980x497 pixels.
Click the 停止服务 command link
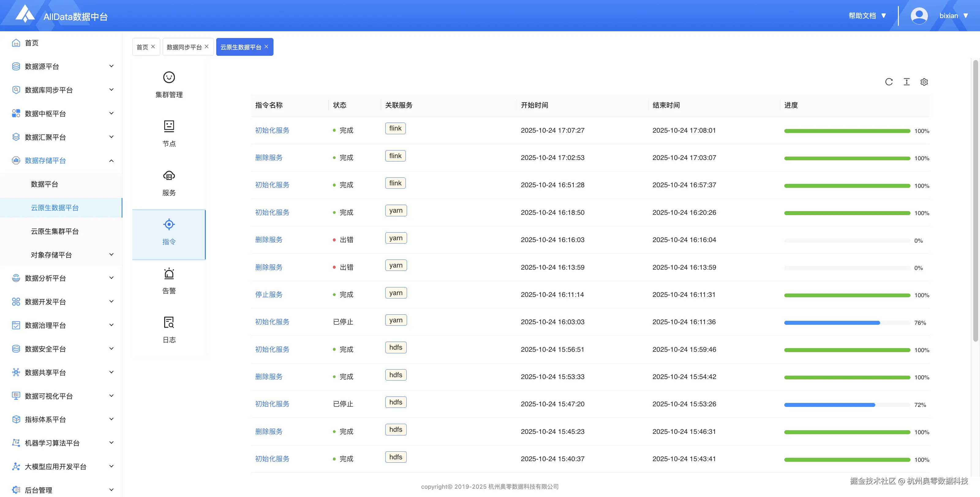[269, 294]
